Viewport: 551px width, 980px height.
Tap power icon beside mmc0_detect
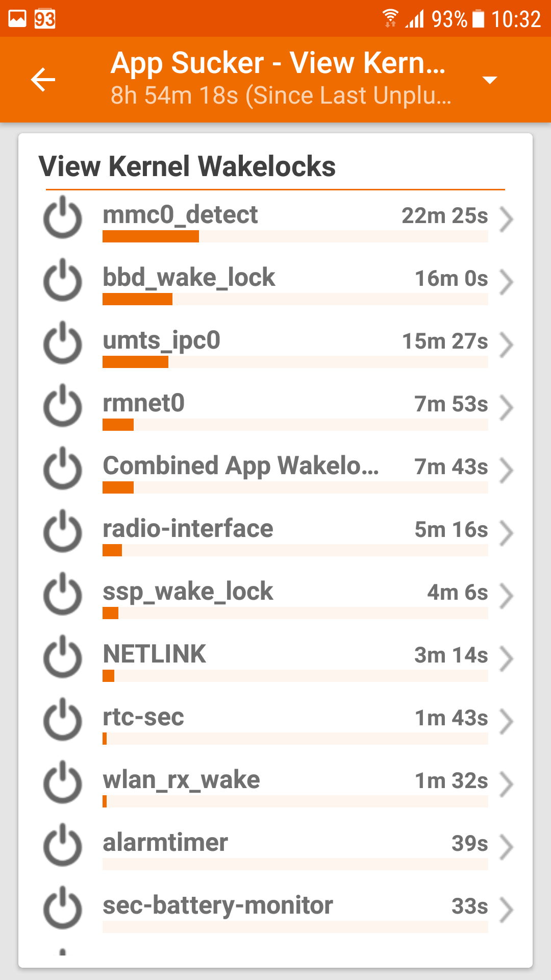pyautogui.click(x=63, y=218)
